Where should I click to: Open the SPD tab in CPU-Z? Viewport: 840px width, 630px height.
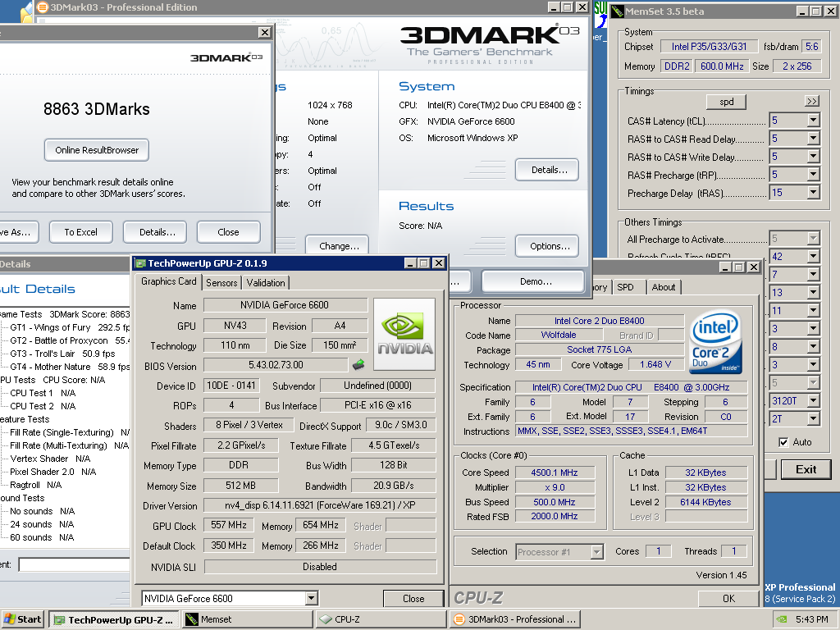coord(625,287)
